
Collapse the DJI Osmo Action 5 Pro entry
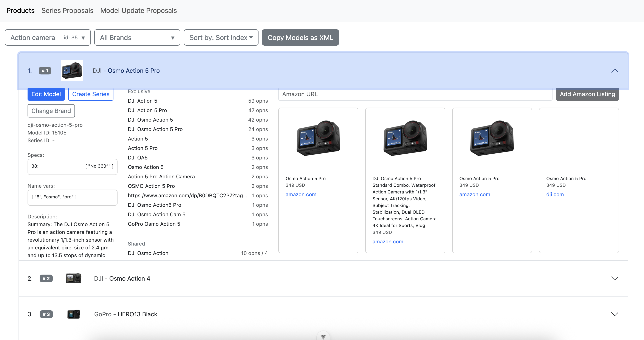[615, 71]
